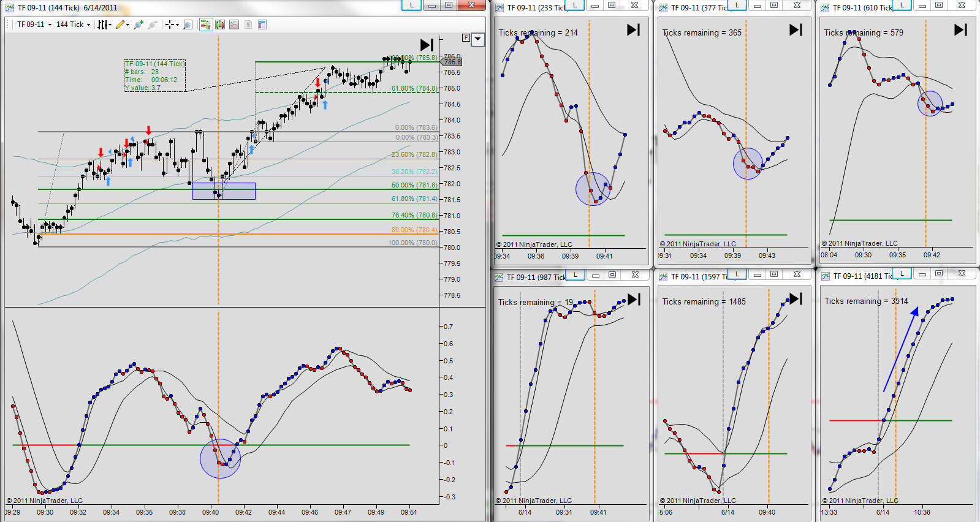Viewport: 980px width, 522px height.
Task: Click the grayed dollar sign icon
Action: point(248,25)
